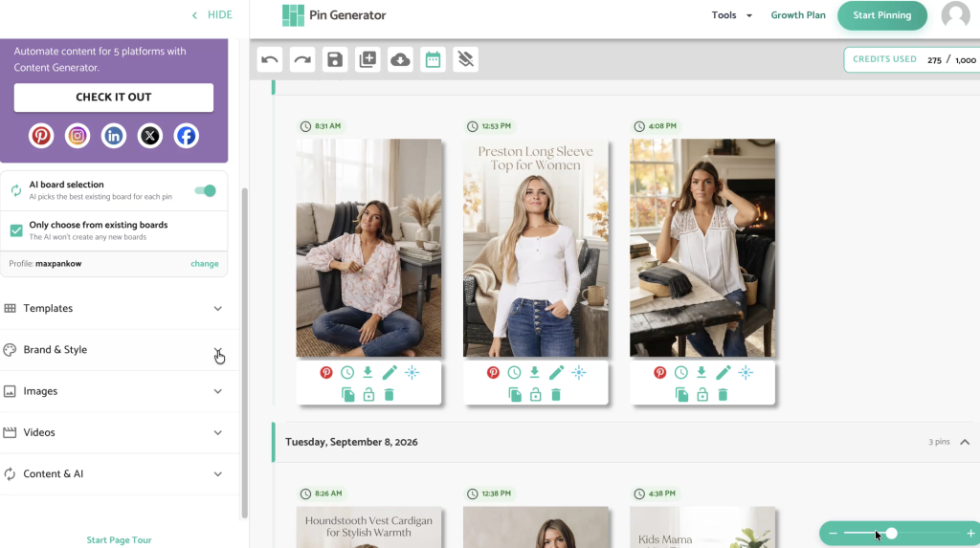Download all pins with the cloud icon
Screen dimensions: 980x548
[x=400, y=59]
